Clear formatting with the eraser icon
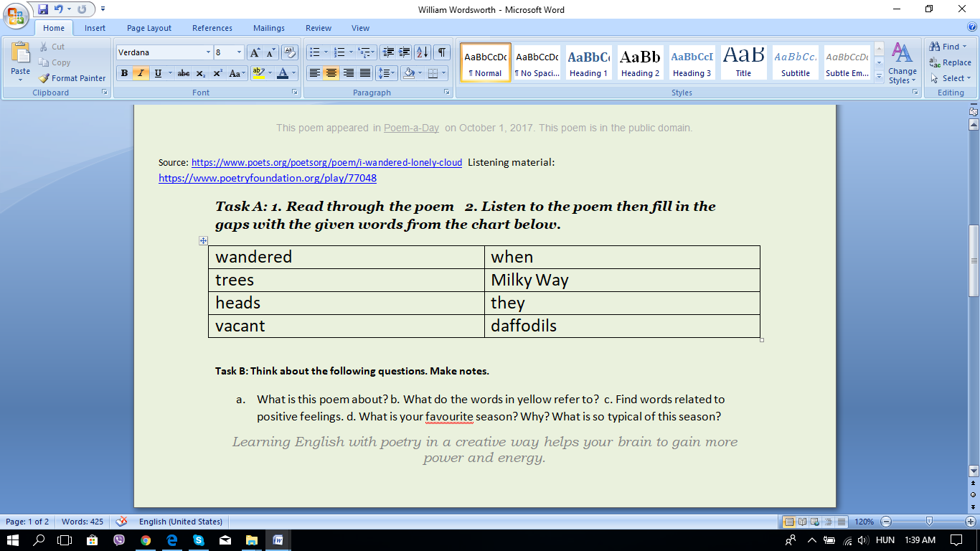This screenshot has height=551, width=980. pyautogui.click(x=290, y=52)
